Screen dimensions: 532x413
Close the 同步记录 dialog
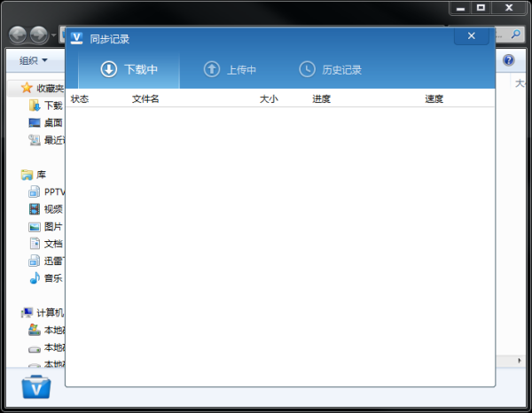pos(471,36)
